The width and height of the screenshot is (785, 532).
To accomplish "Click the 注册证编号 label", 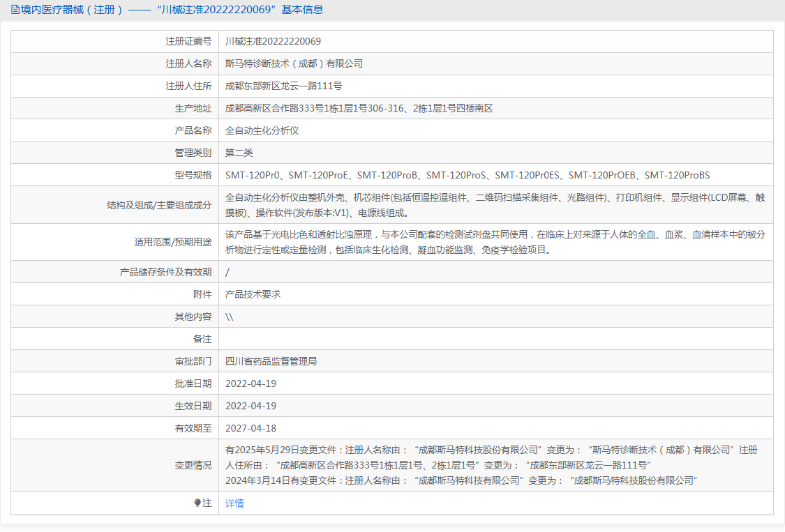I will [188, 42].
